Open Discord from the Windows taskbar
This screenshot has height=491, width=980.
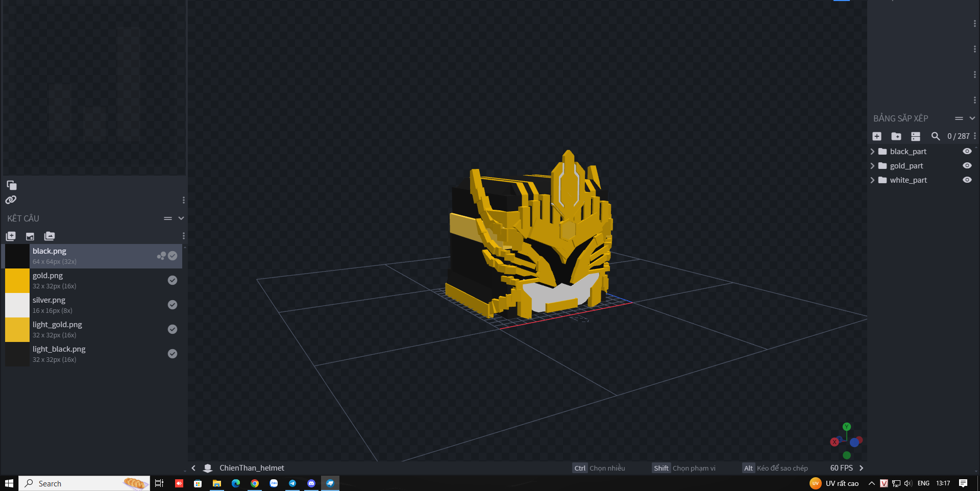coord(311,483)
